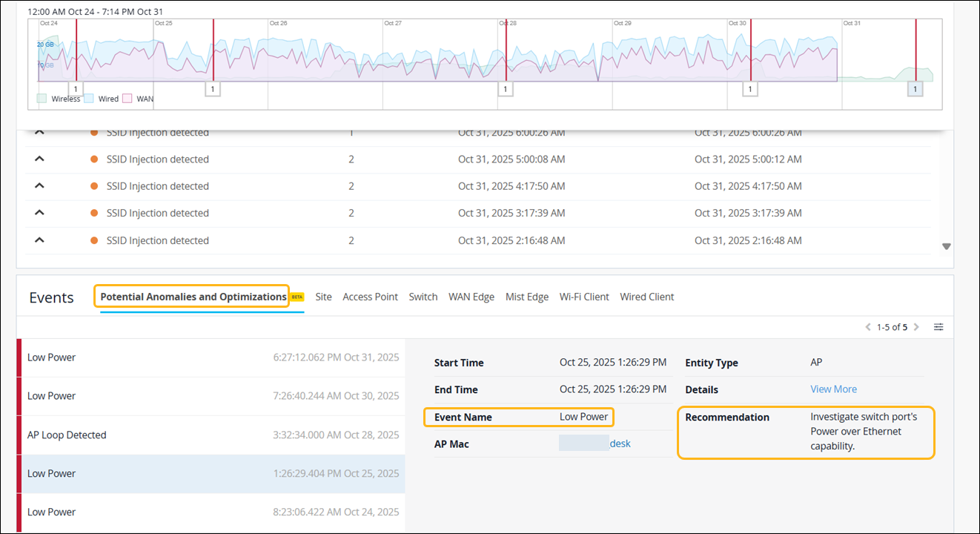This screenshot has width=980, height=534.
Task: Select the Oct 28 event marker on timeline
Action: (505, 89)
